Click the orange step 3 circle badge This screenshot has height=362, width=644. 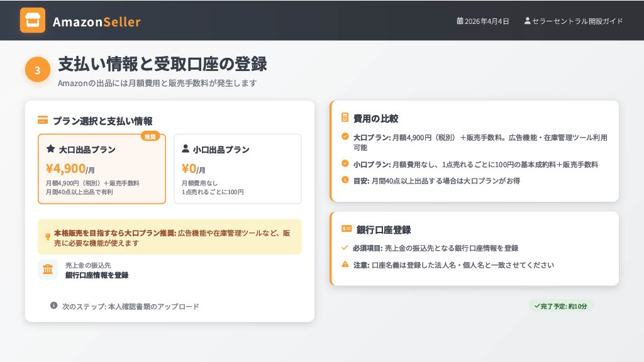pyautogui.click(x=37, y=70)
